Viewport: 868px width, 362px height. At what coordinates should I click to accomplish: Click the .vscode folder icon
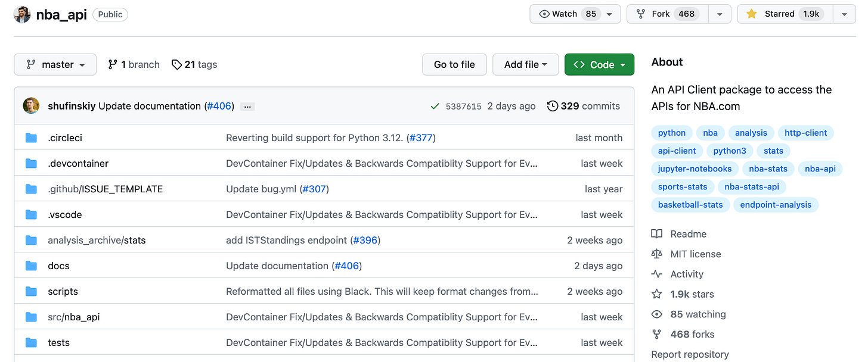32,215
